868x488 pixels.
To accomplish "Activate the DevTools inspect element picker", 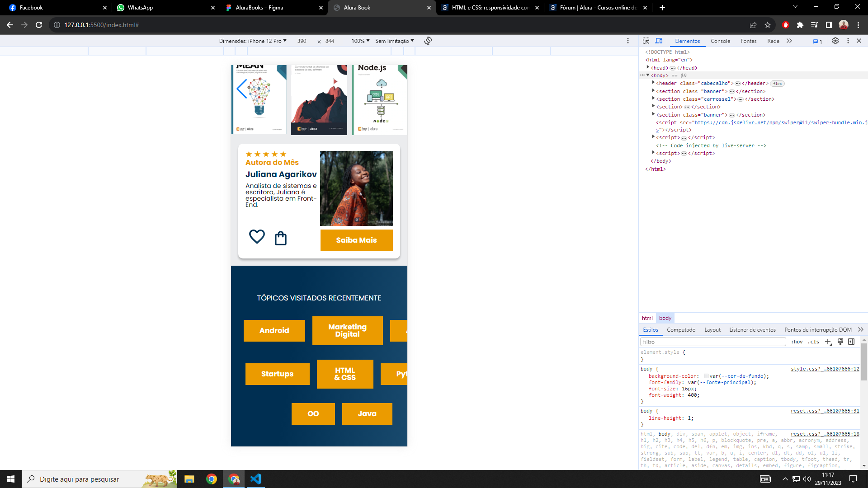I will (x=646, y=41).
